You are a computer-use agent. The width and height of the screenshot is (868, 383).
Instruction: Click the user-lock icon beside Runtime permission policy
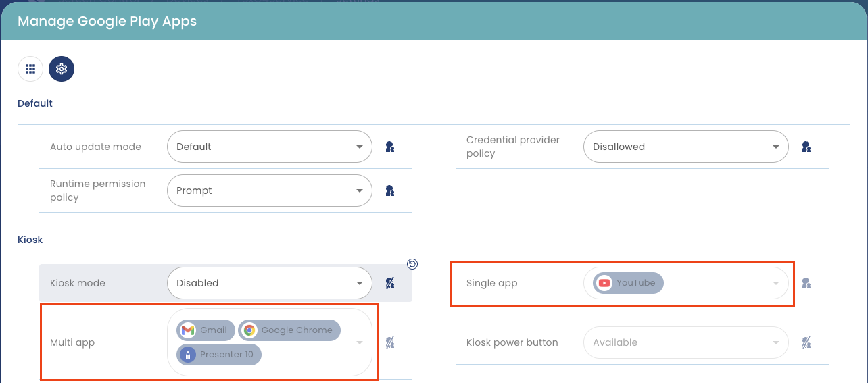coord(389,190)
